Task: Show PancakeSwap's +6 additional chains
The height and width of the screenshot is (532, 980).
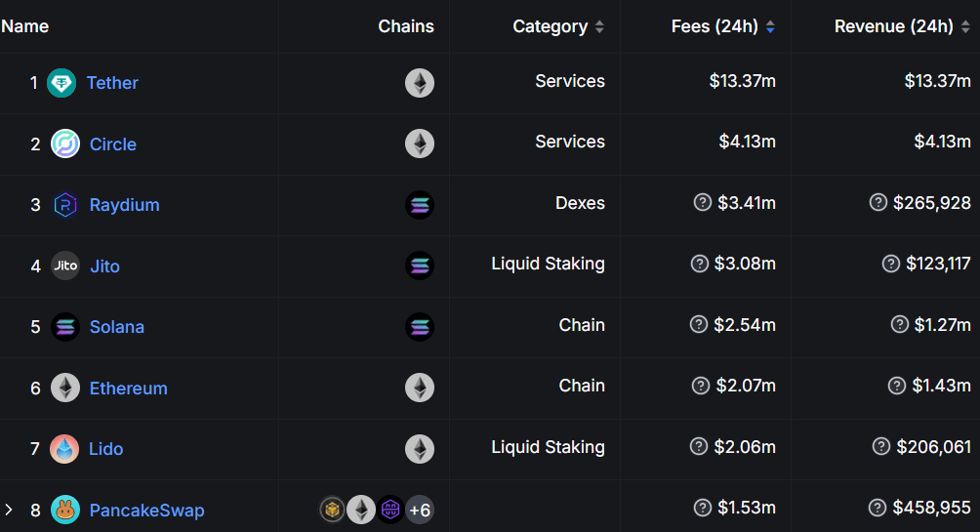Action: click(420, 510)
